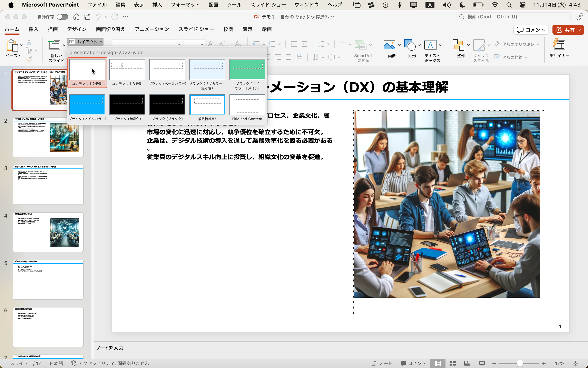Click the Cut scissors icon

[29, 42]
